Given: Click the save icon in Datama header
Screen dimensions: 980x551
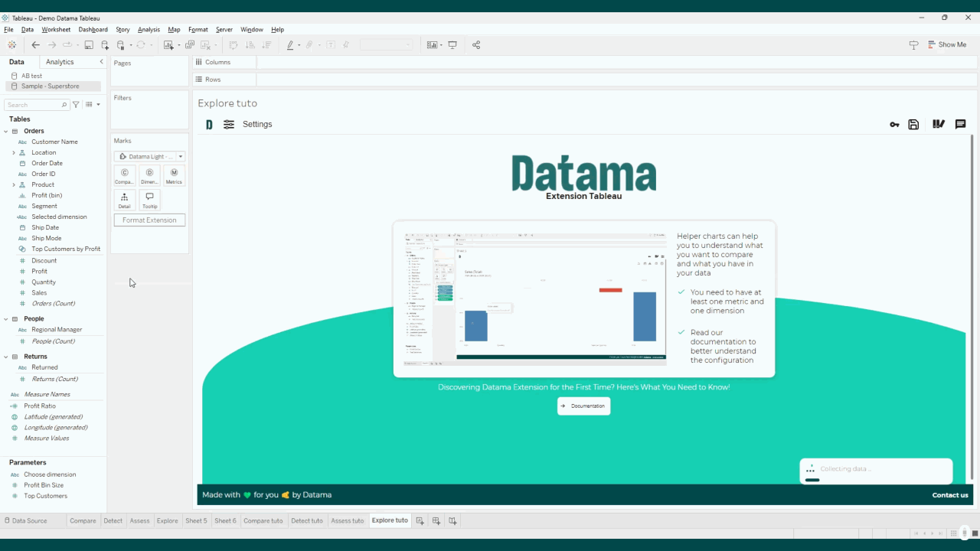Looking at the screenshot, I should click(x=913, y=125).
